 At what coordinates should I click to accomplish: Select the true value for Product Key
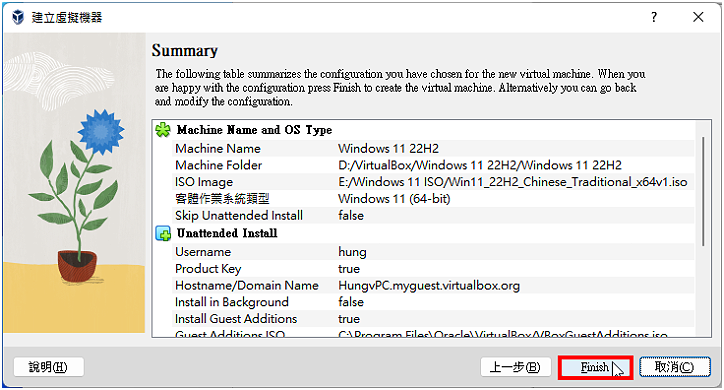coord(349,269)
